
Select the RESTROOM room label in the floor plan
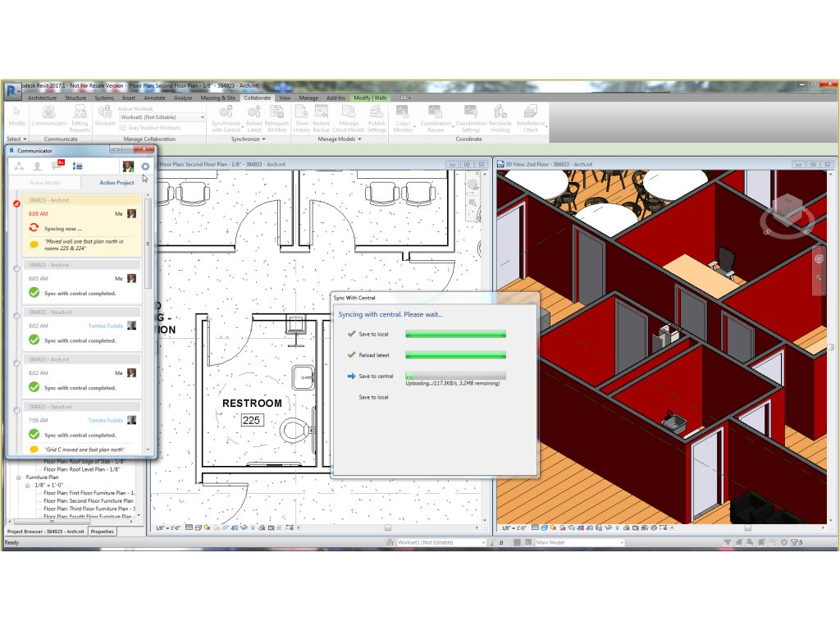click(252, 404)
